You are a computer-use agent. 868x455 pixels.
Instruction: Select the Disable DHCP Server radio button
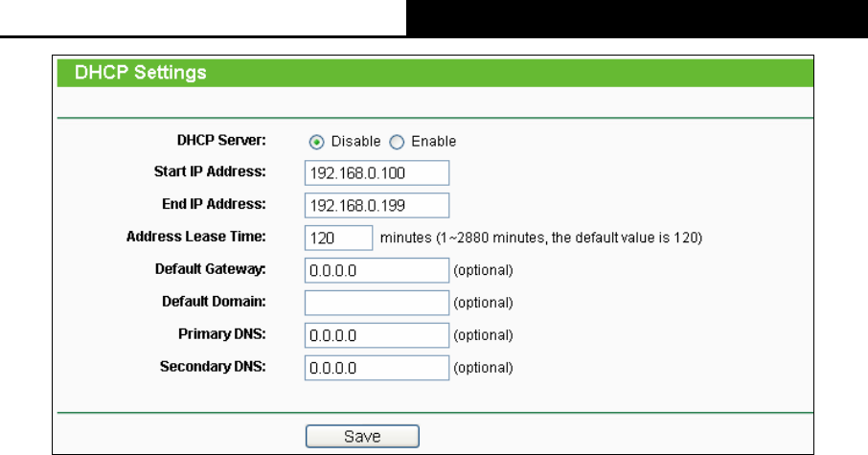(x=317, y=143)
